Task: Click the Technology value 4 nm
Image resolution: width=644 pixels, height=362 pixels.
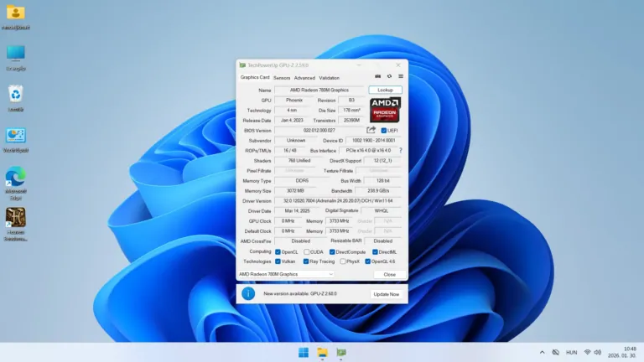Action: click(x=292, y=111)
